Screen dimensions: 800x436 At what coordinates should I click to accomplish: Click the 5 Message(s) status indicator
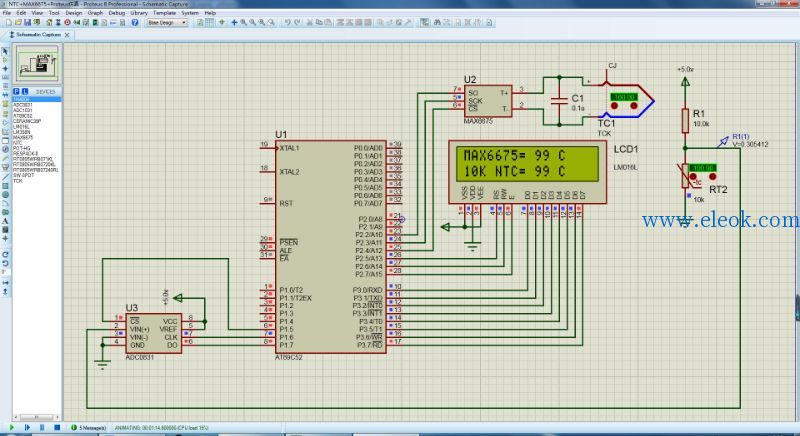tap(89, 427)
